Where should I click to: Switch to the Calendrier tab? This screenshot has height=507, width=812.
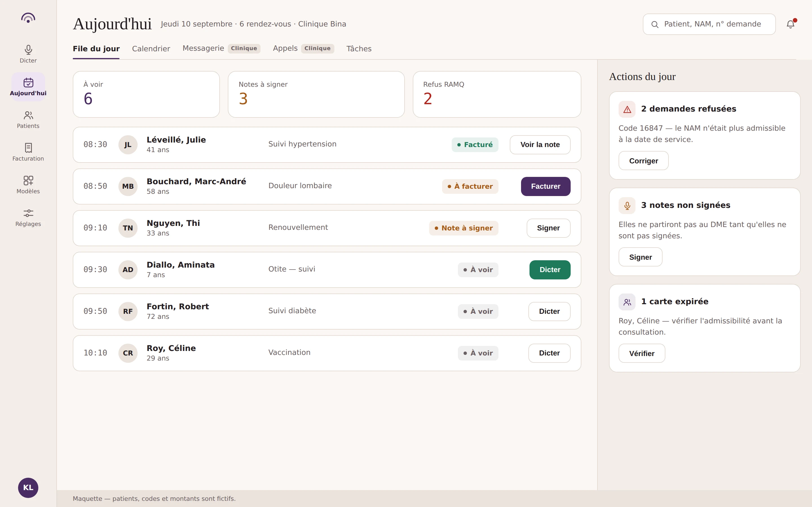pos(151,49)
